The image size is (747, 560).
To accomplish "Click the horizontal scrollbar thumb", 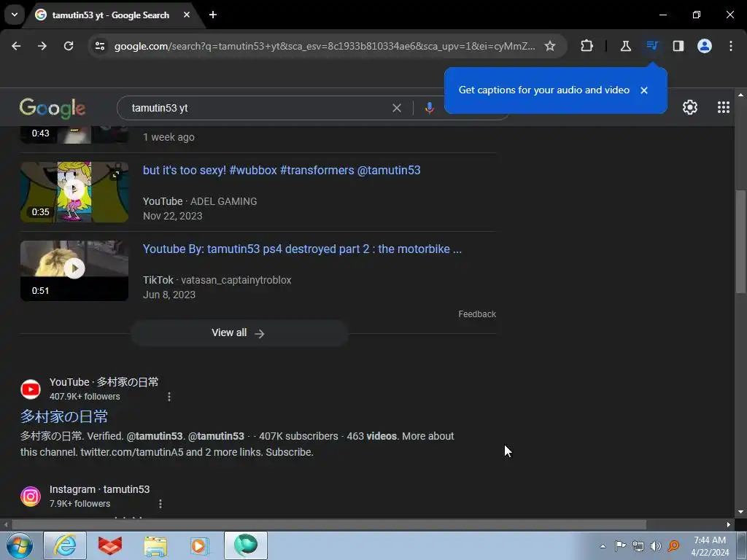I will coord(329,525).
